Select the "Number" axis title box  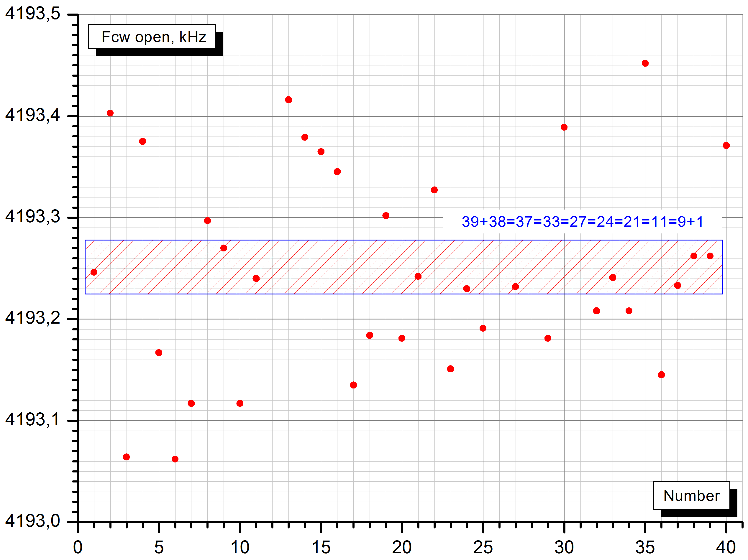[x=691, y=495]
